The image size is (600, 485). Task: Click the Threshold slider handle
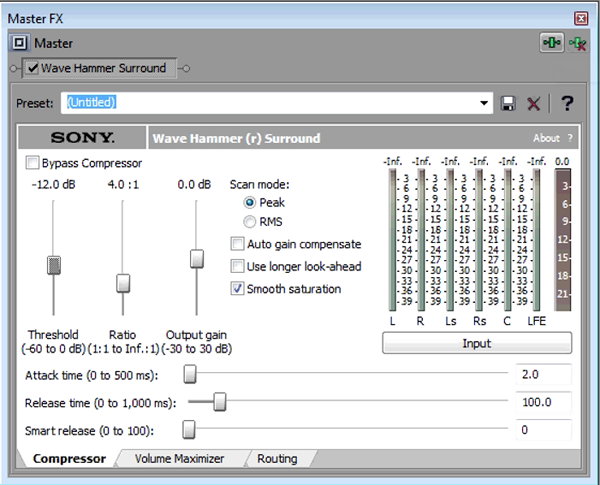click(x=54, y=265)
